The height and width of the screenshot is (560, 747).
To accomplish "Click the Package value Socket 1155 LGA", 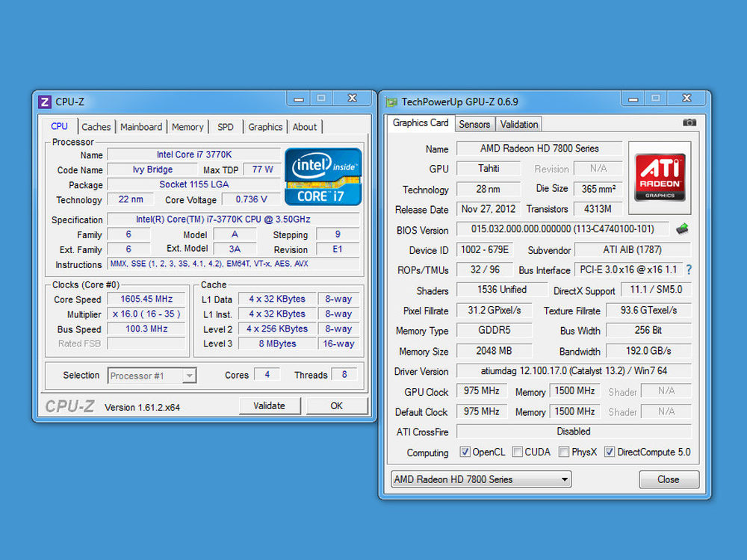I will pyautogui.click(x=194, y=184).
